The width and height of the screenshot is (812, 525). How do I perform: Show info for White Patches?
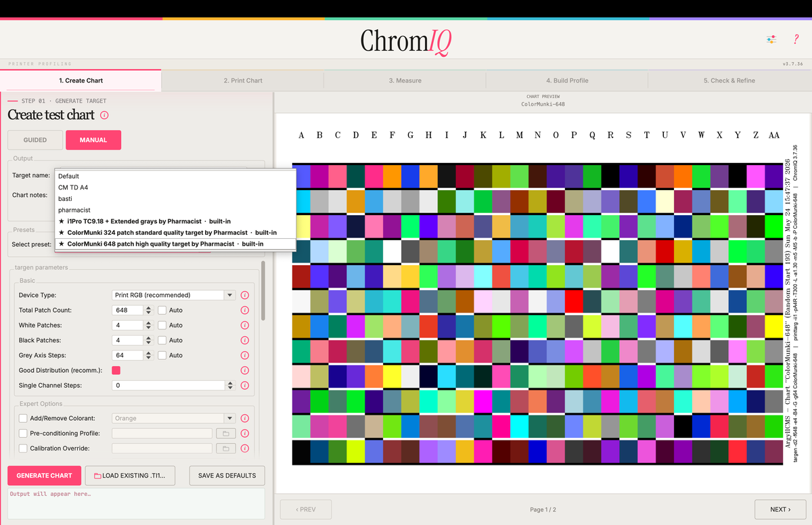pos(245,325)
